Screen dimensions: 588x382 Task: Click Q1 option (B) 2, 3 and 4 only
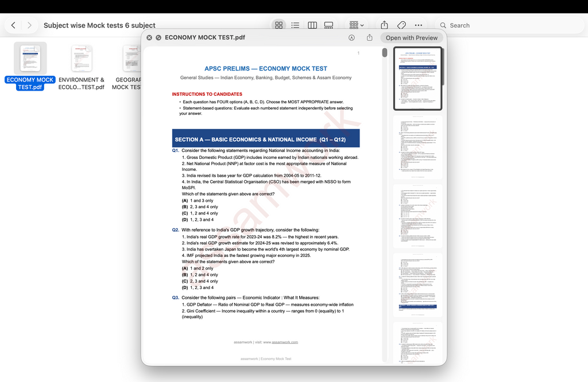tap(200, 206)
